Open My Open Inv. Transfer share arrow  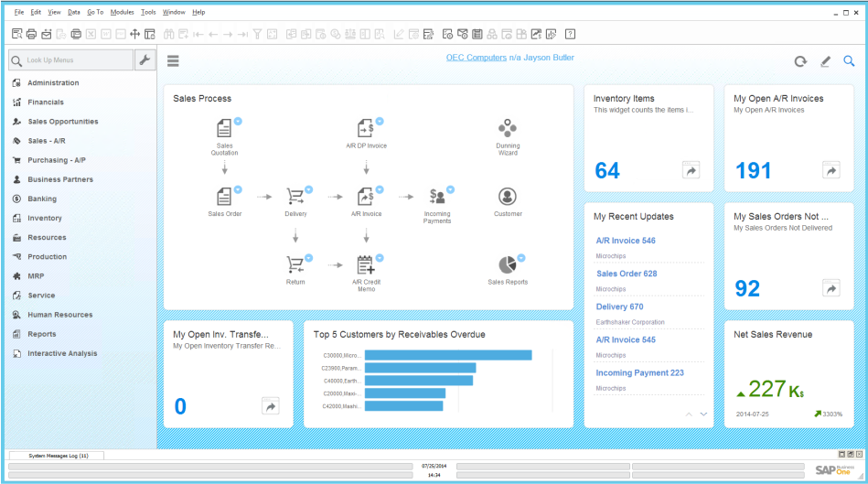coord(270,406)
